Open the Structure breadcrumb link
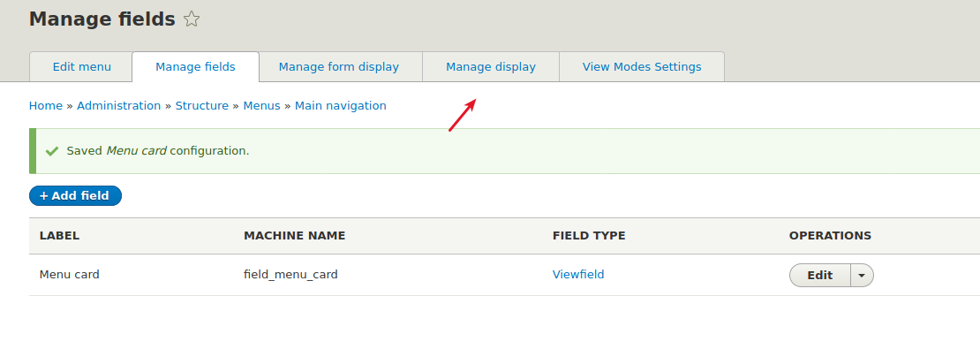Image resolution: width=980 pixels, height=357 pixels. point(202,106)
